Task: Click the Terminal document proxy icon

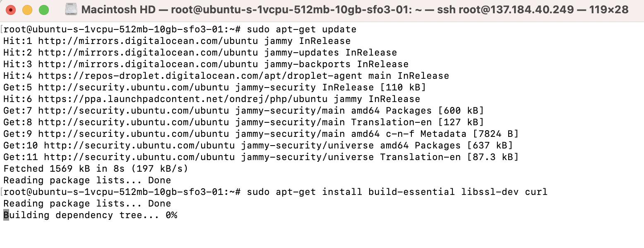Action: point(71,9)
